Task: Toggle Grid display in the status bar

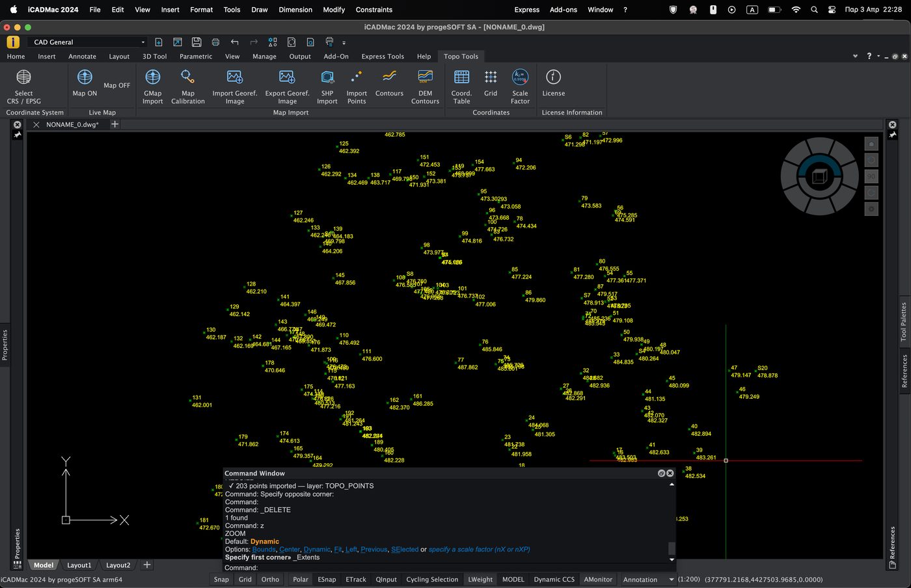Action: [245, 580]
